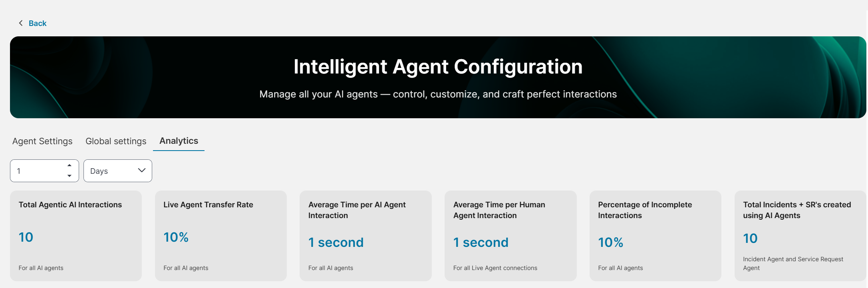Screen dimensions: 868x288
Task: Click the Total Agentic AI Interactions card title
Action: pyautogui.click(x=70, y=205)
